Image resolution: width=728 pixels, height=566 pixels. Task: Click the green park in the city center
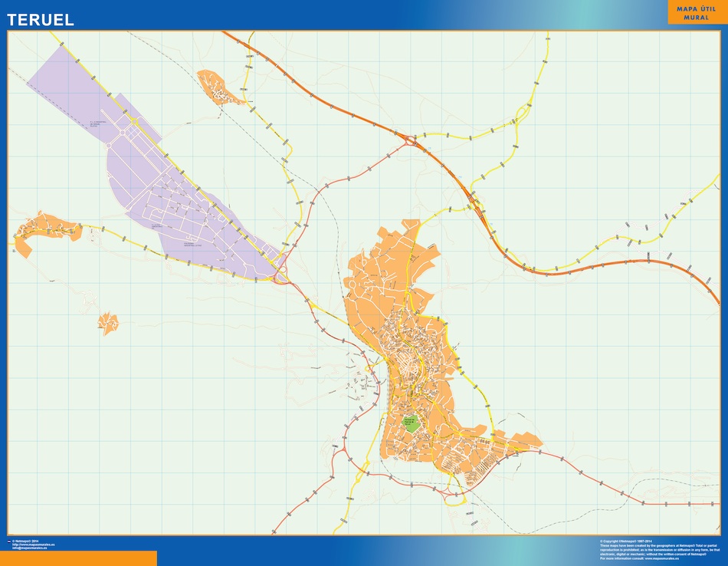coord(411,423)
